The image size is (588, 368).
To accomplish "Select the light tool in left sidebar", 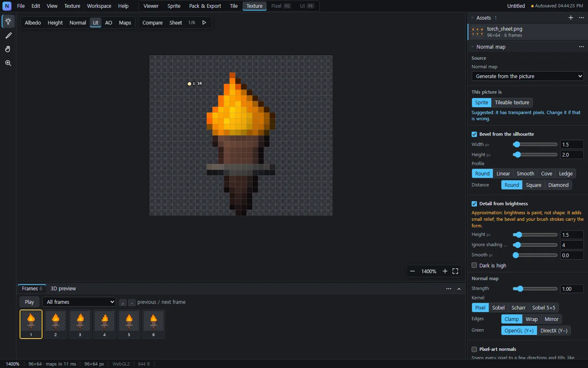I will [x=8, y=21].
